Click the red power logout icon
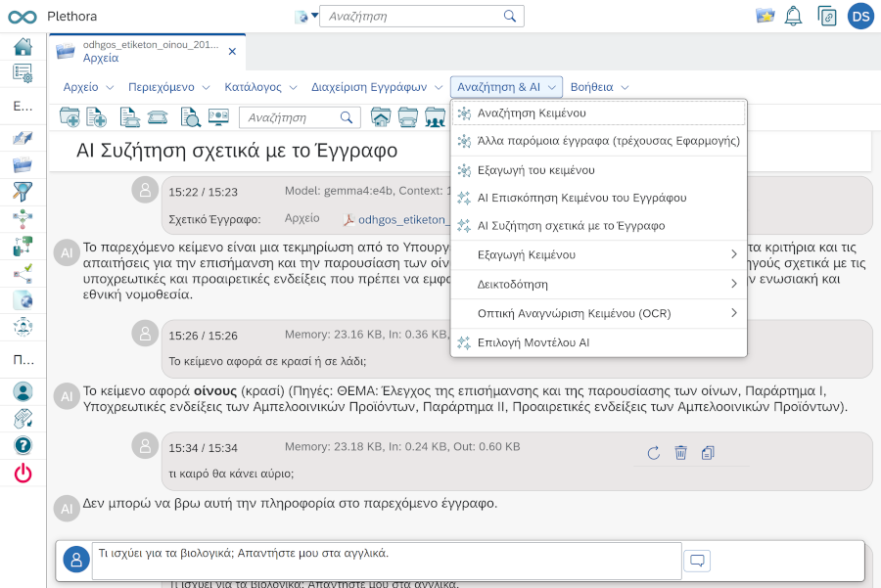The height and width of the screenshot is (588, 881). [x=23, y=474]
